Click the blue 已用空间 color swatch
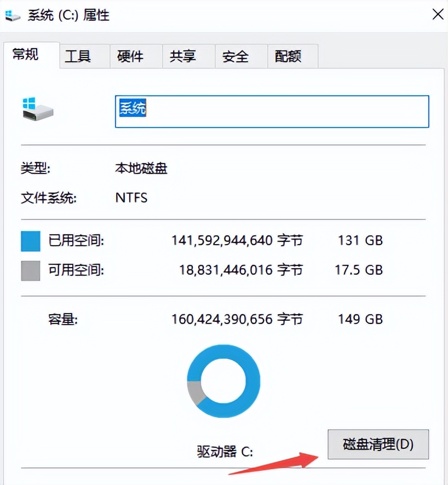Screen dimensions: 448x485 pos(30,241)
